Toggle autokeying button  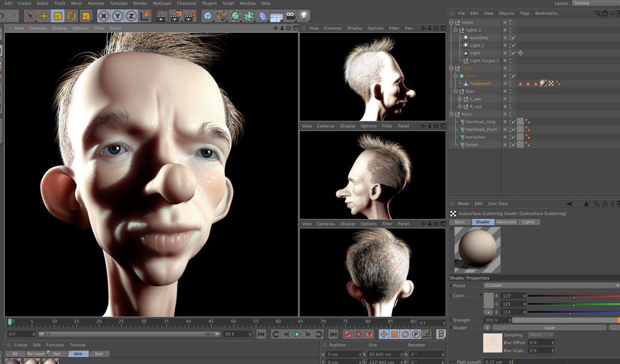pyautogui.click(x=359, y=334)
